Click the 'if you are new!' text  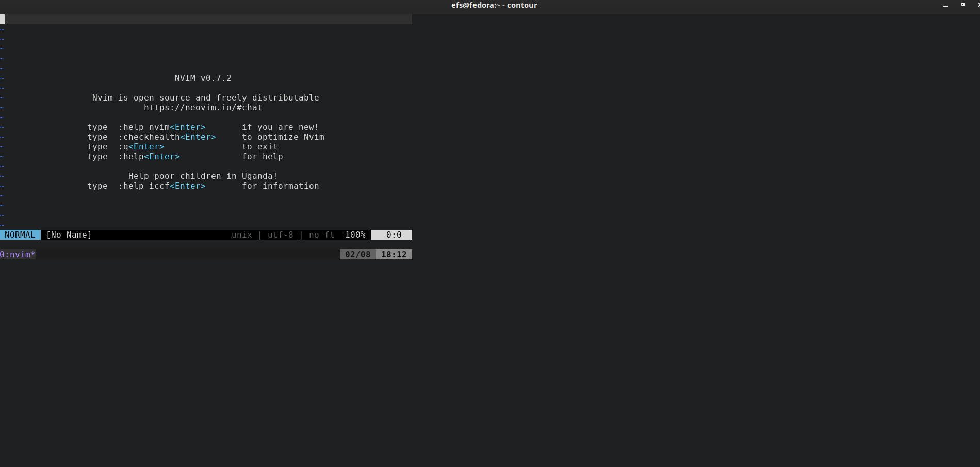click(x=281, y=127)
